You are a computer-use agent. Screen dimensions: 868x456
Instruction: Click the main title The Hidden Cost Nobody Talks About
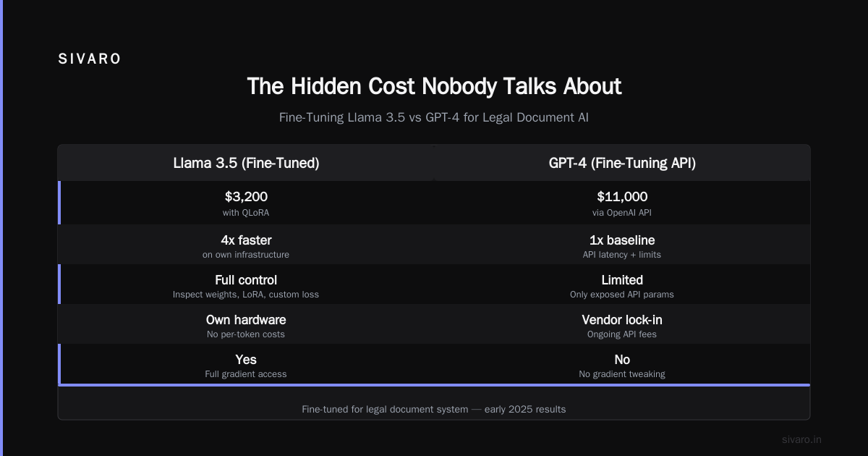point(434,86)
